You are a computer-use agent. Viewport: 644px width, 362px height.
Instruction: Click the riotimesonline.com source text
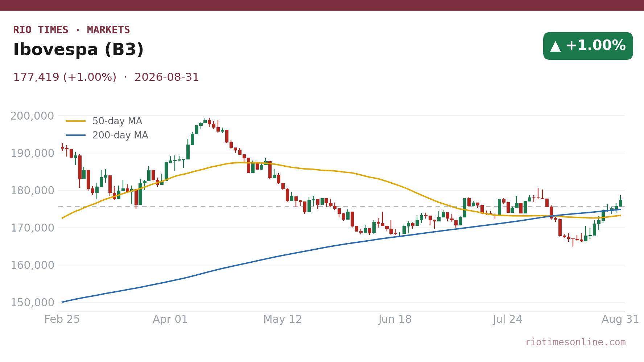tap(575, 342)
